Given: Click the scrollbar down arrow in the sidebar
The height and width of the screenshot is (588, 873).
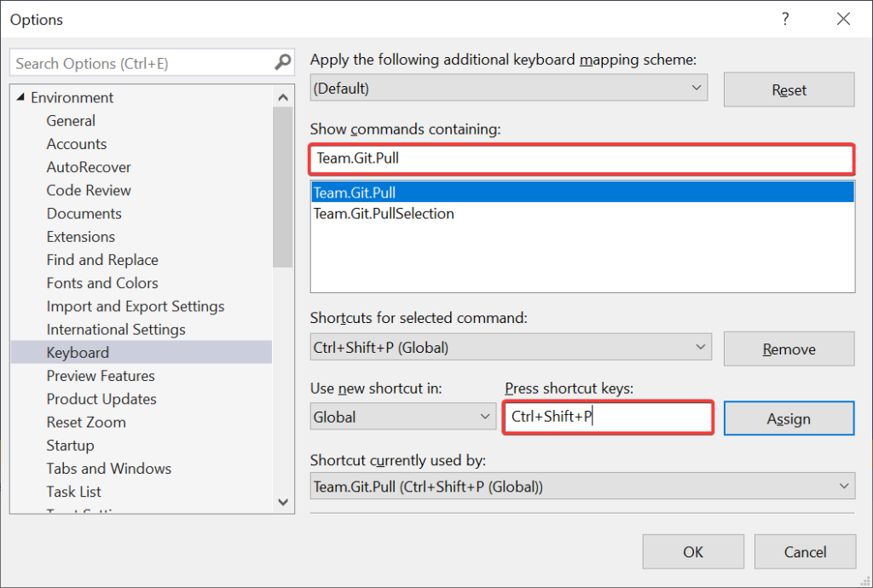Looking at the screenshot, I should click(x=282, y=503).
